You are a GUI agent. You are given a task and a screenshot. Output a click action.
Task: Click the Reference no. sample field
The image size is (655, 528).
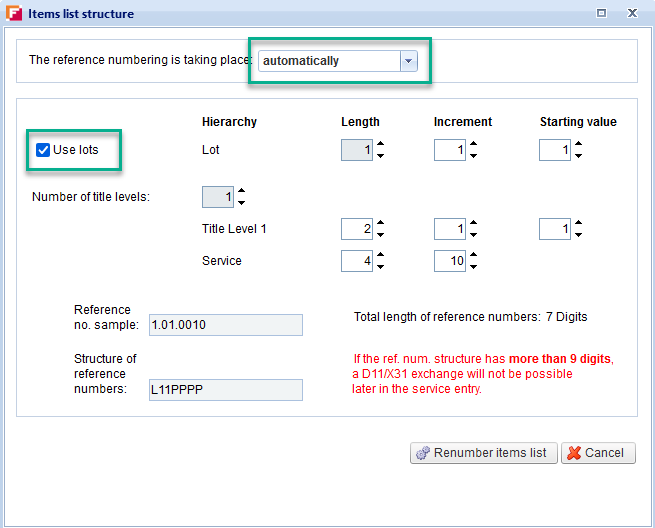(x=225, y=325)
